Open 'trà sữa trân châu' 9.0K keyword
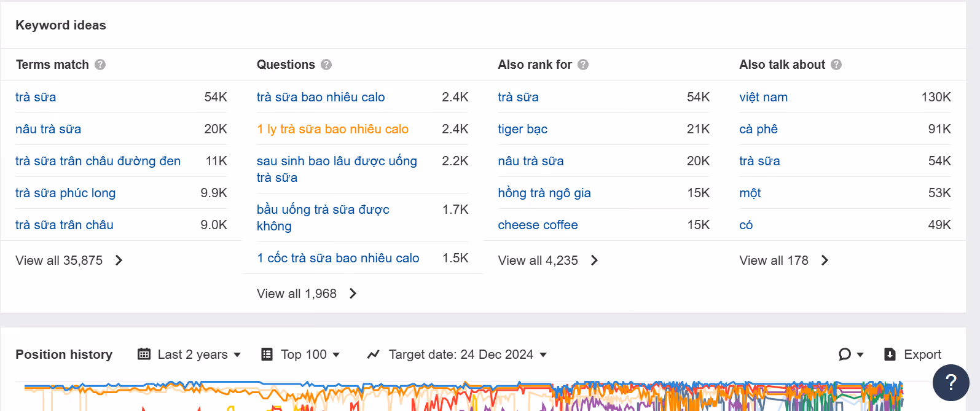Screen dimensions: 980x411 point(65,225)
